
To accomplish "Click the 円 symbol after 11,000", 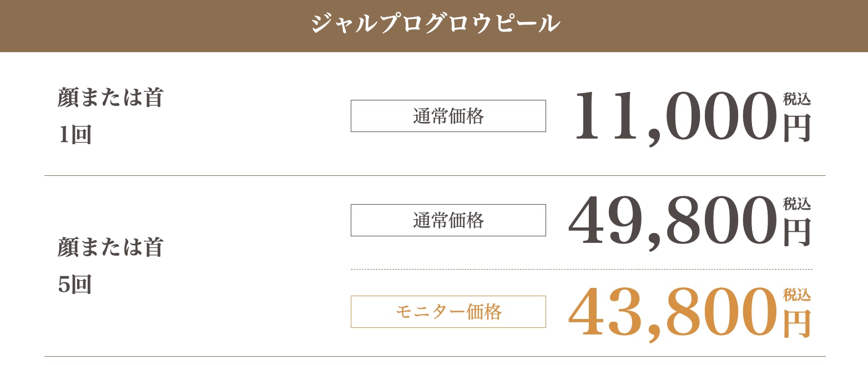I will click(x=797, y=128).
